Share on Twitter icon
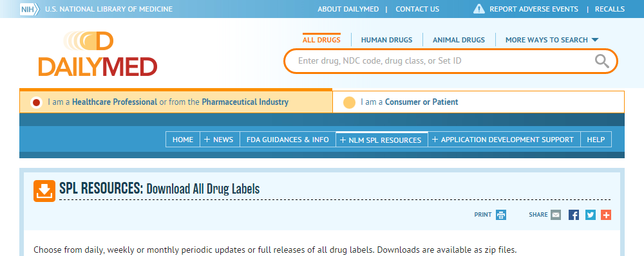 click(590, 215)
